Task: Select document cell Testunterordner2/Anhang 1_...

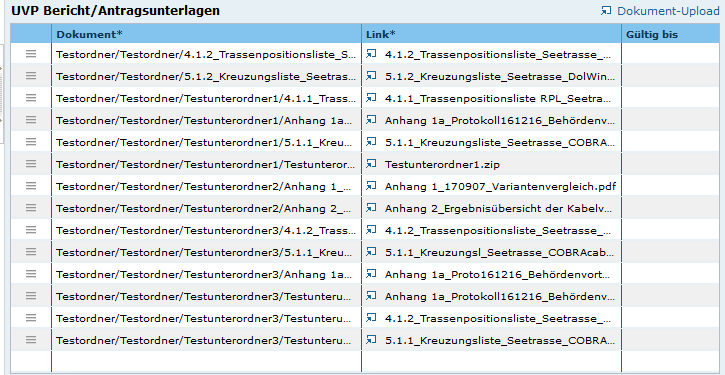Action: point(206,187)
